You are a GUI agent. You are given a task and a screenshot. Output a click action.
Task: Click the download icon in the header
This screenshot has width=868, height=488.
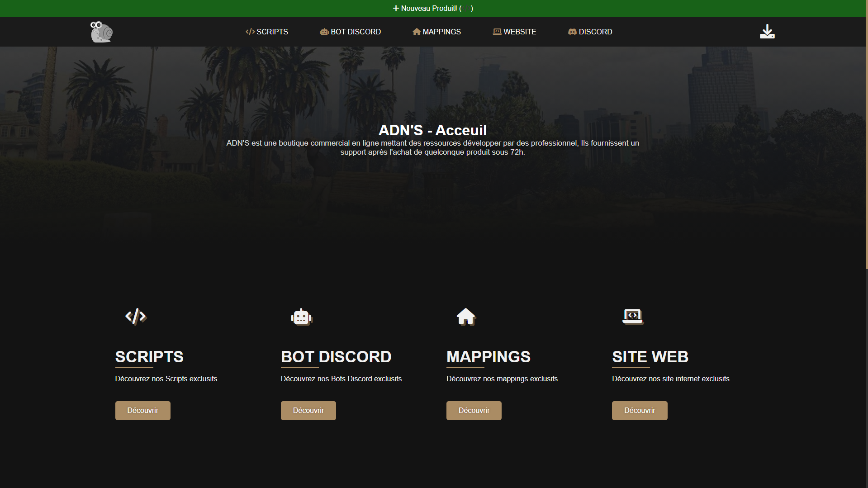pyautogui.click(x=767, y=32)
